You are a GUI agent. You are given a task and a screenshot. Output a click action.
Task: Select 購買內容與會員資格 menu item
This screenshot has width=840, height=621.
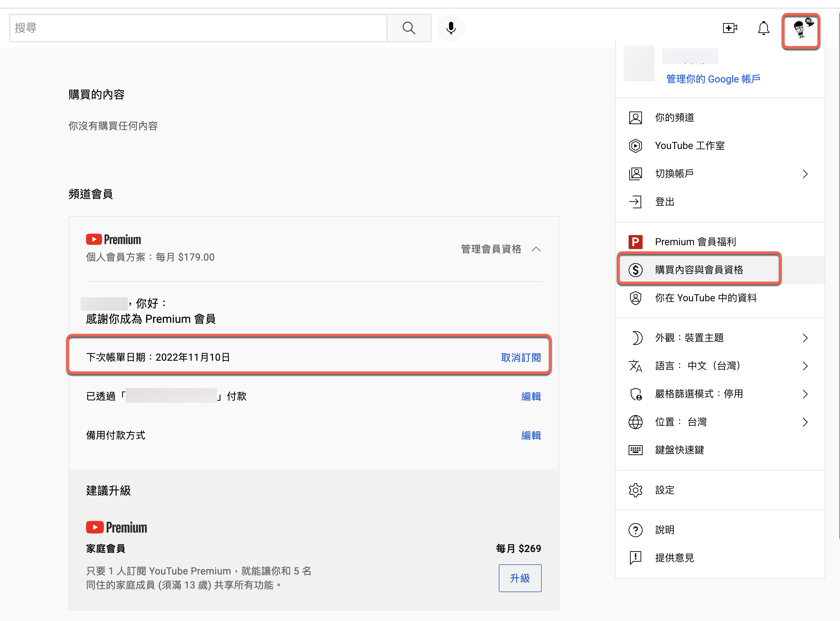pos(699,270)
